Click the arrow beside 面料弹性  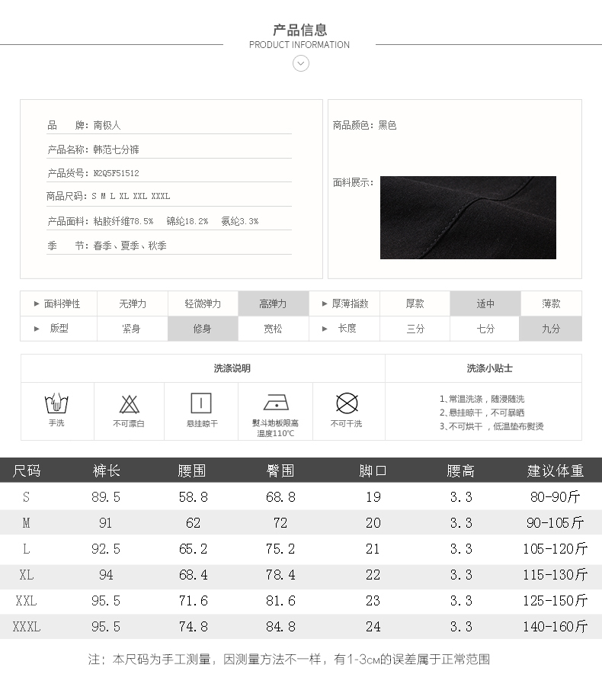pyautogui.click(x=37, y=303)
